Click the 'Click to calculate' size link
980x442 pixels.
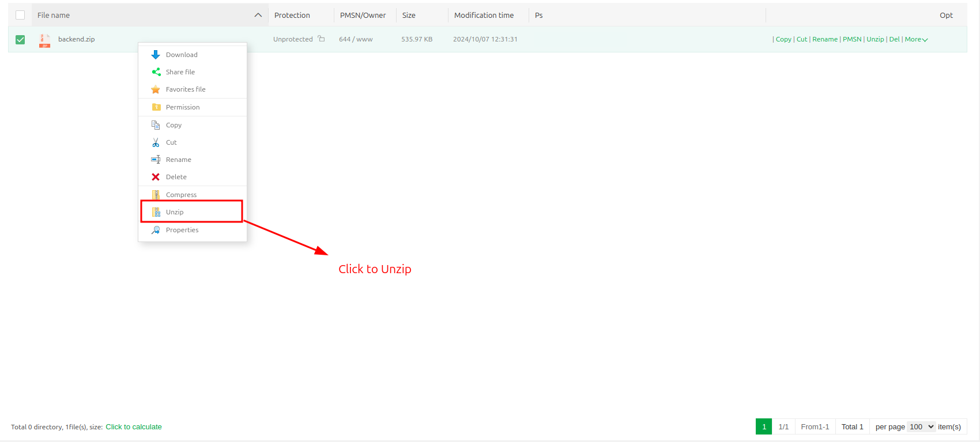pyautogui.click(x=134, y=427)
